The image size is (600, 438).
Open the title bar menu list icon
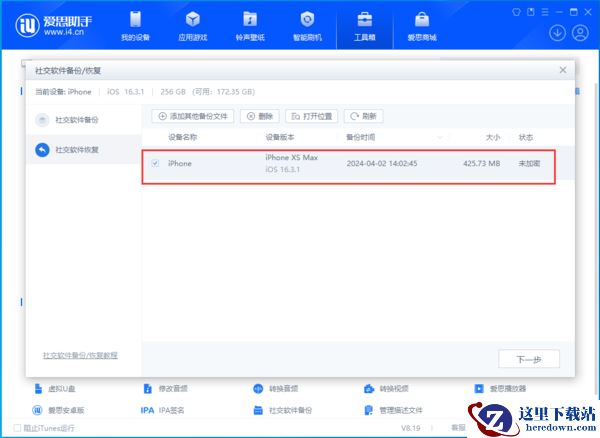coord(545,12)
